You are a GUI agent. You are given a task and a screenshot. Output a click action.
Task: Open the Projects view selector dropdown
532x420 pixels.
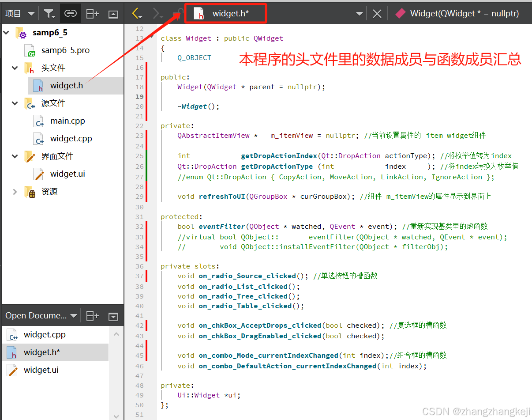[x=31, y=14]
